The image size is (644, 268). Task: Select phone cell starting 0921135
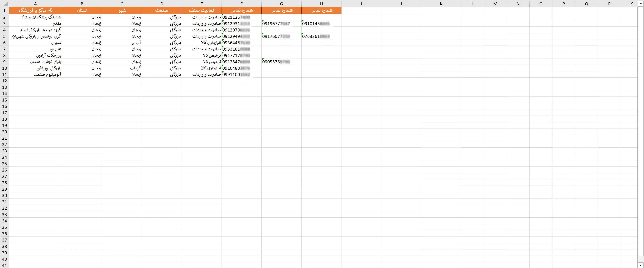(241, 17)
